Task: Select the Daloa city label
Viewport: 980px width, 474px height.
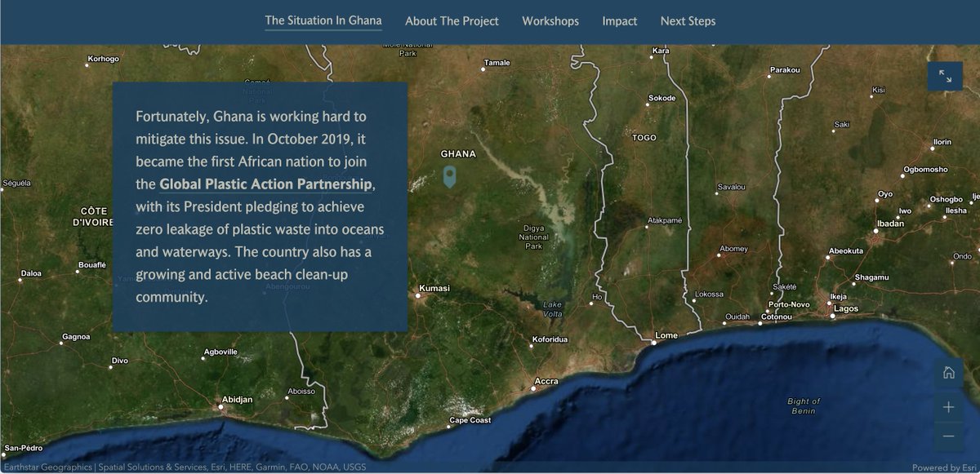Action: (31, 273)
